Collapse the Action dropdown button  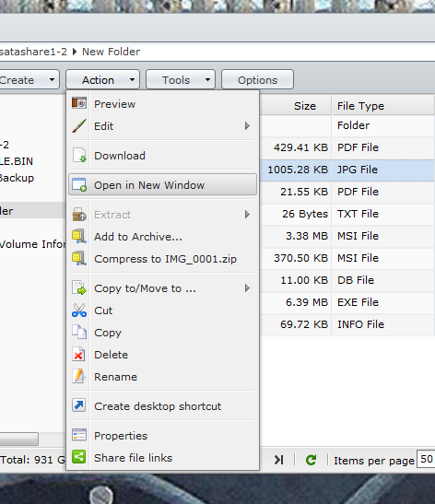pyautogui.click(x=103, y=79)
